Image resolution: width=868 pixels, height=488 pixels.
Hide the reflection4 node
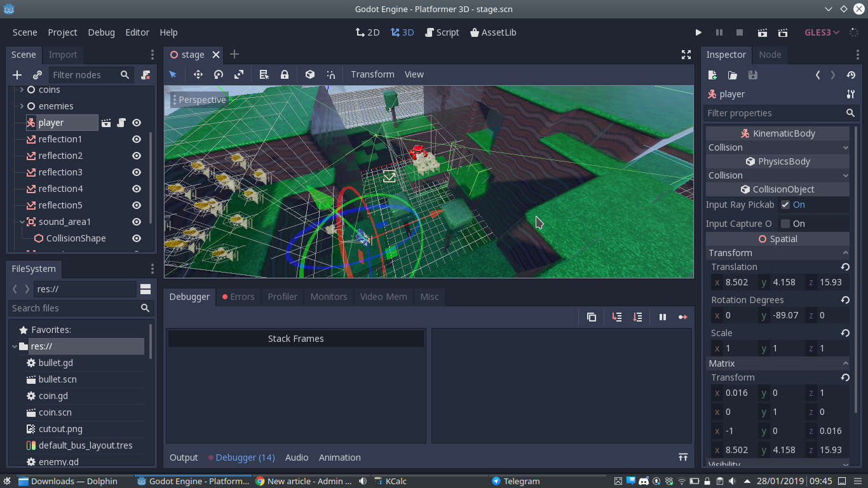137,189
